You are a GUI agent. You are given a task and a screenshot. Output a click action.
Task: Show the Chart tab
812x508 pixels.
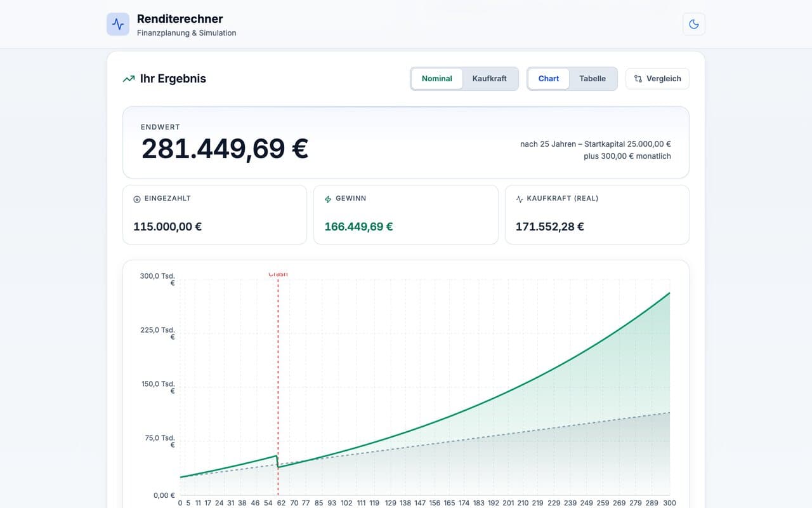[549, 79]
